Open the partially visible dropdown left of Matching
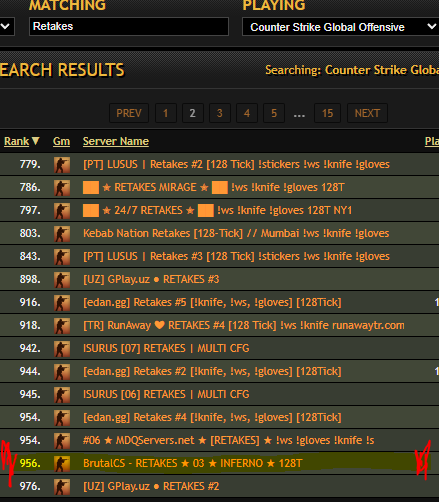Viewport: 439px width, 502px height. 7,26
